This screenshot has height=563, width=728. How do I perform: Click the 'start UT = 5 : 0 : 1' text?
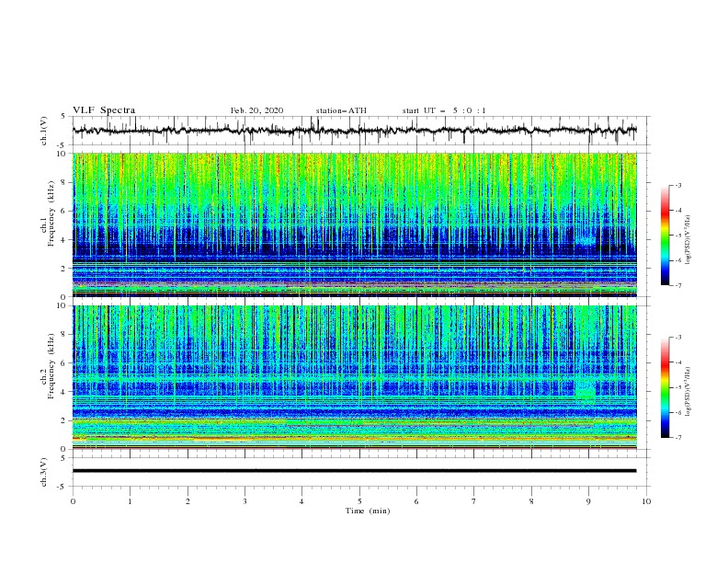(x=444, y=110)
